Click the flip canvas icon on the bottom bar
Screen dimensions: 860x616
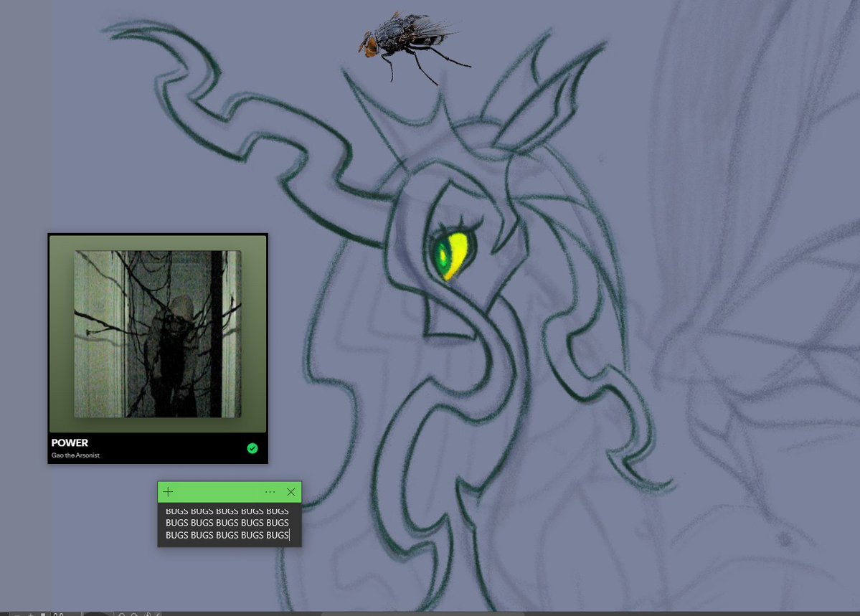148,614
